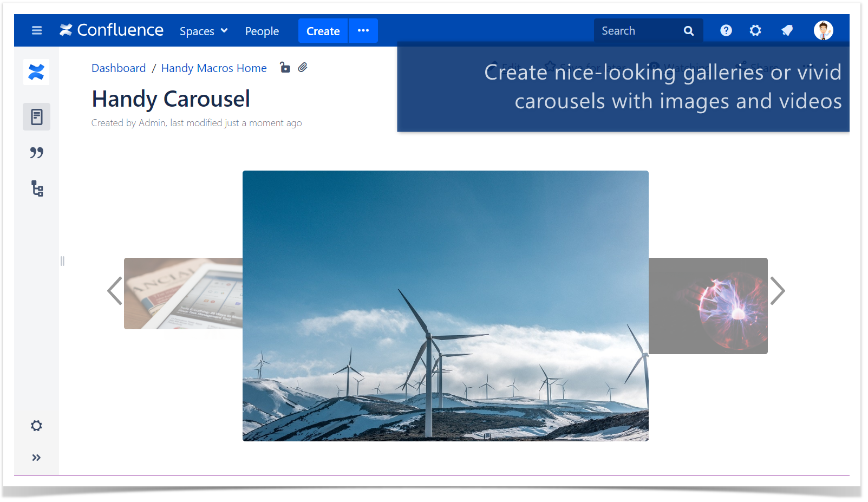Image resolution: width=868 pixels, height=502 pixels.
Task: Show previous carousel slide arrow
Action: click(x=115, y=291)
